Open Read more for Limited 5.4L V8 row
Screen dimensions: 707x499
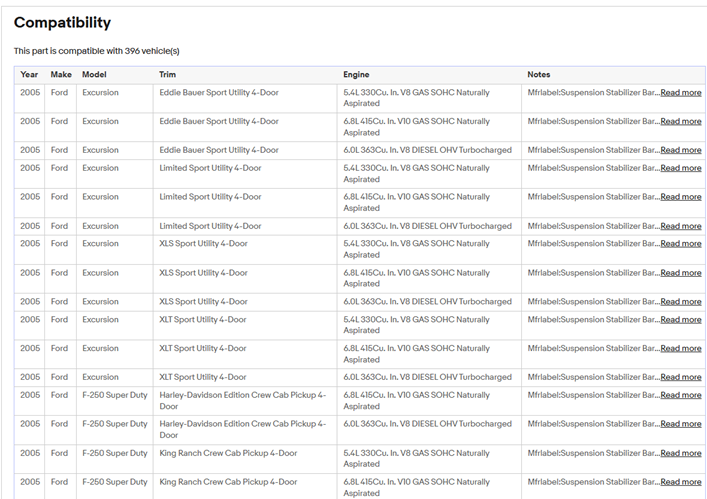680,169
